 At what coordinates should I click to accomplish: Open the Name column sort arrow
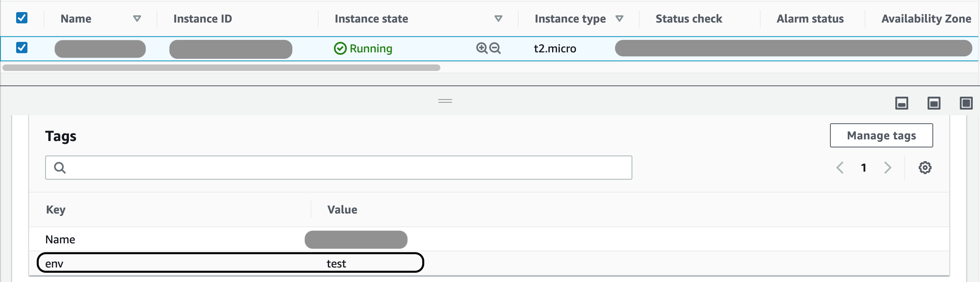tap(137, 19)
